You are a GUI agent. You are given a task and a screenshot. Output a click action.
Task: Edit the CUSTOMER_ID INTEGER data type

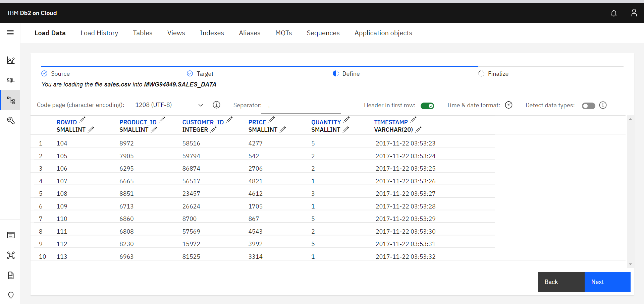coord(214,129)
